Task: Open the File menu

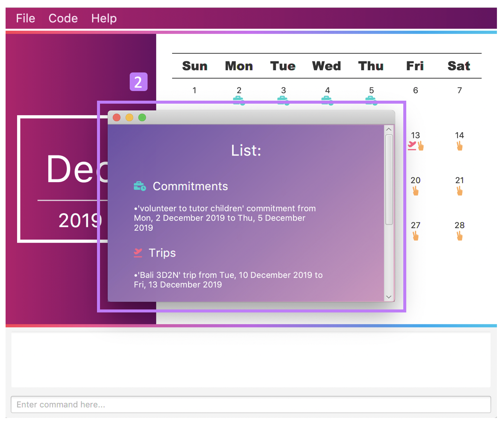Action: tap(25, 18)
